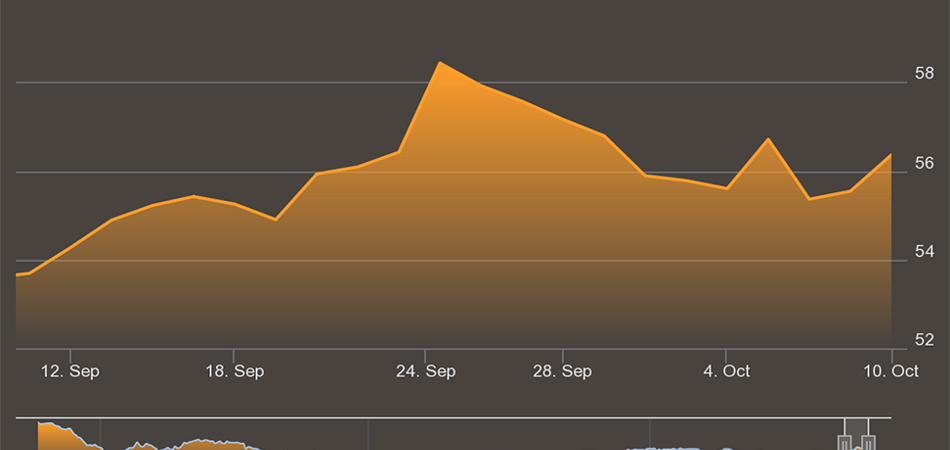Click the 10. Oct x-axis label
Image resolution: width=950 pixels, height=450 pixels.
point(891,371)
